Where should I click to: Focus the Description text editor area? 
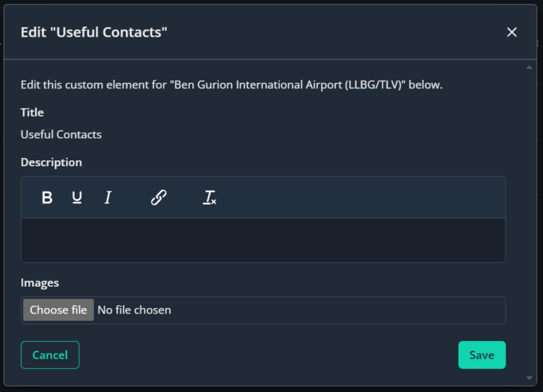pyautogui.click(x=263, y=239)
